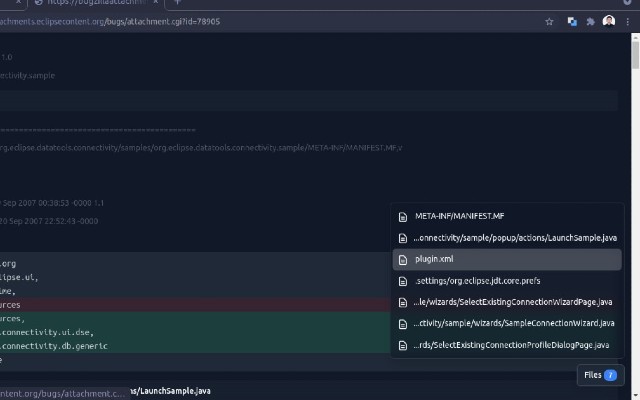Click the MANIFEST.MF file path in diff header
The height and width of the screenshot is (400, 640).
point(200,148)
